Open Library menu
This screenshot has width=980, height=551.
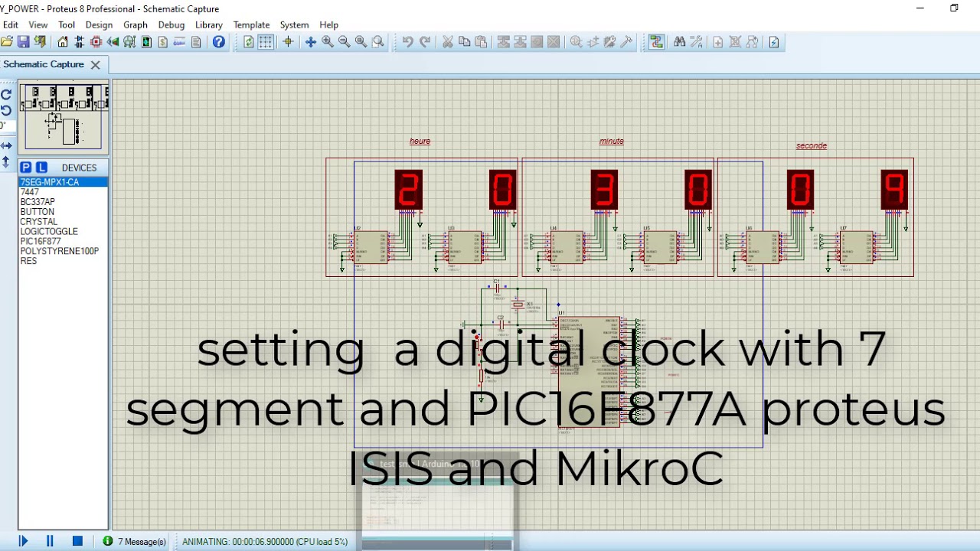208,24
